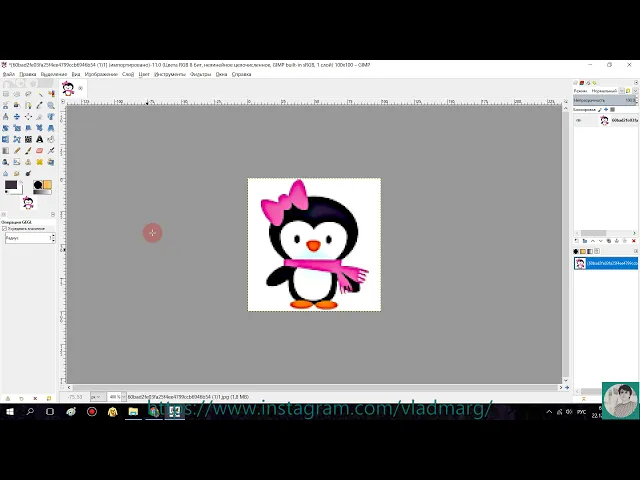Open the Правка menu

pyautogui.click(x=28, y=74)
